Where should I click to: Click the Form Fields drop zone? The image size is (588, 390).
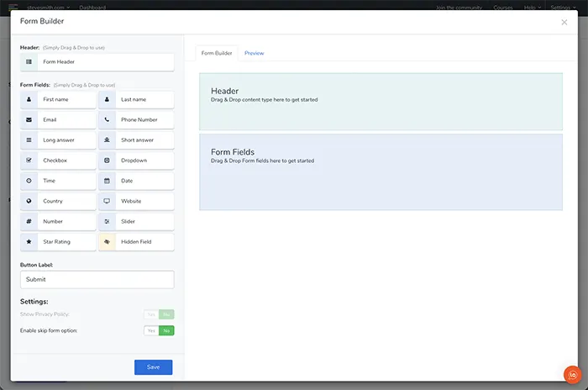point(381,172)
